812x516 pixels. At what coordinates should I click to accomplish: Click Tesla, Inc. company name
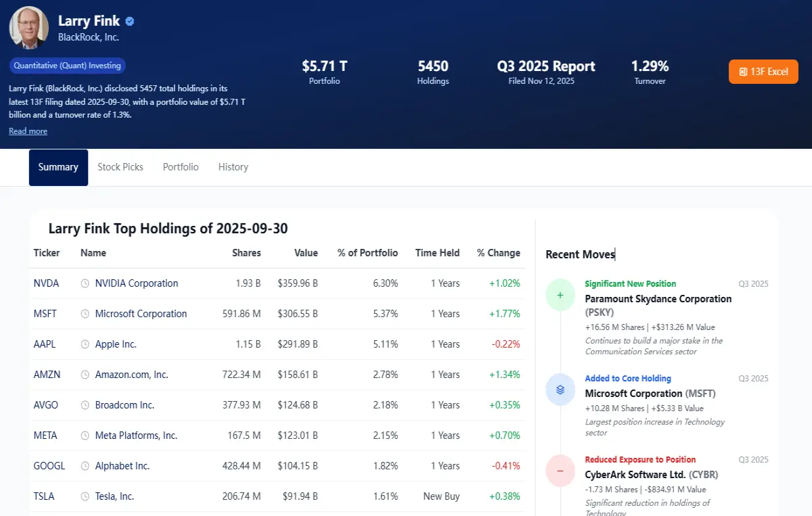point(114,496)
